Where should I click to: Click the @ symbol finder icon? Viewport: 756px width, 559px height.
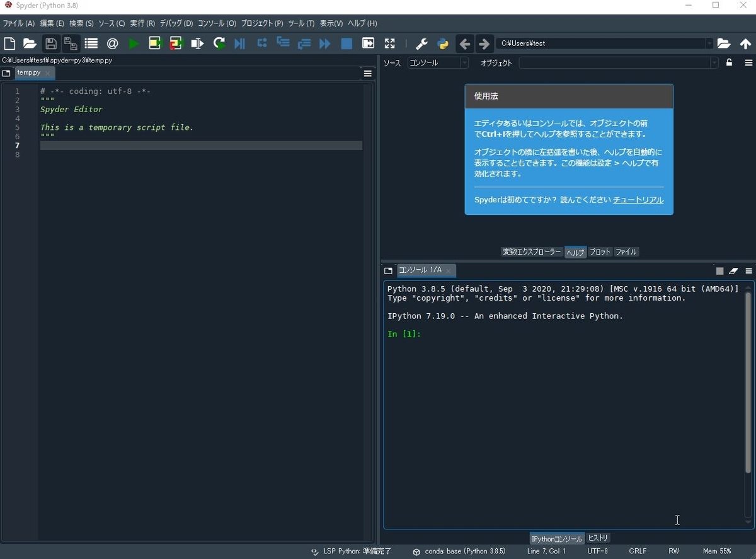point(113,43)
